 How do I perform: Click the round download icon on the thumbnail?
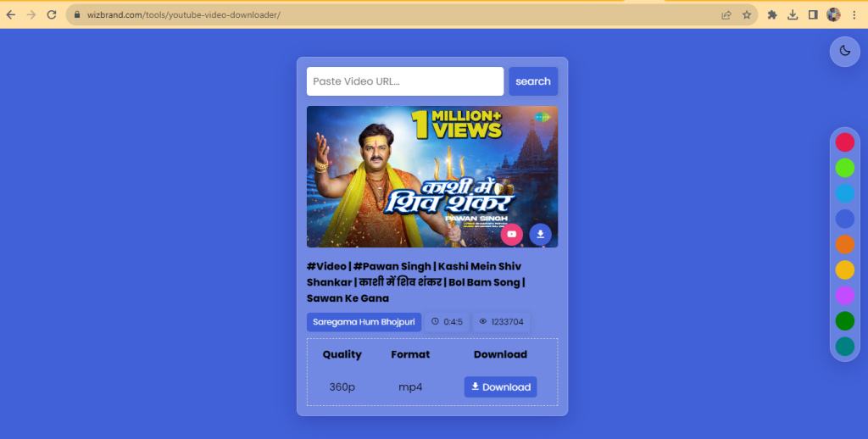point(540,234)
